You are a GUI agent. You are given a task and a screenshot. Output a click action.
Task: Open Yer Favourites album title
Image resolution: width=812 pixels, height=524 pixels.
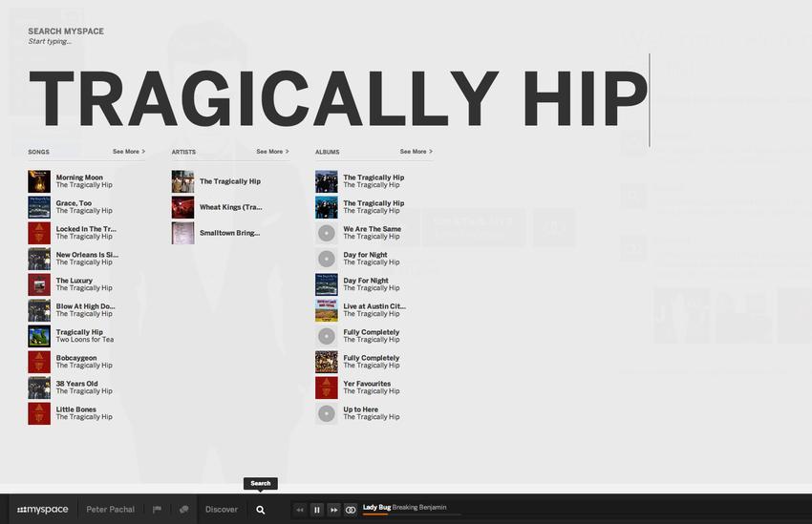coord(367,384)
